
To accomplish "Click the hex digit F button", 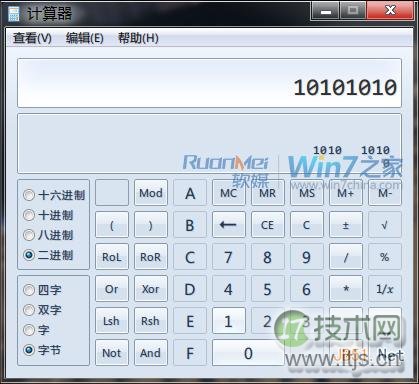I will coord(190,353).
